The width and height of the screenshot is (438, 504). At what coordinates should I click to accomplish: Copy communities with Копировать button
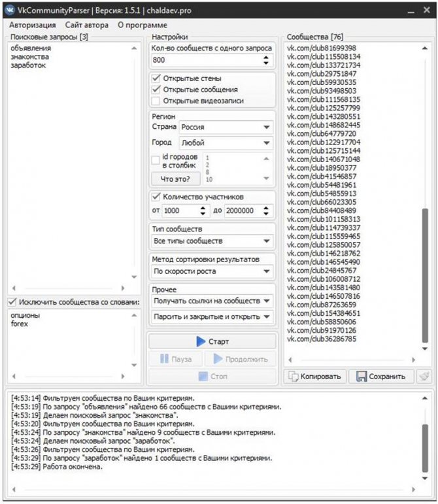point(315,377)
